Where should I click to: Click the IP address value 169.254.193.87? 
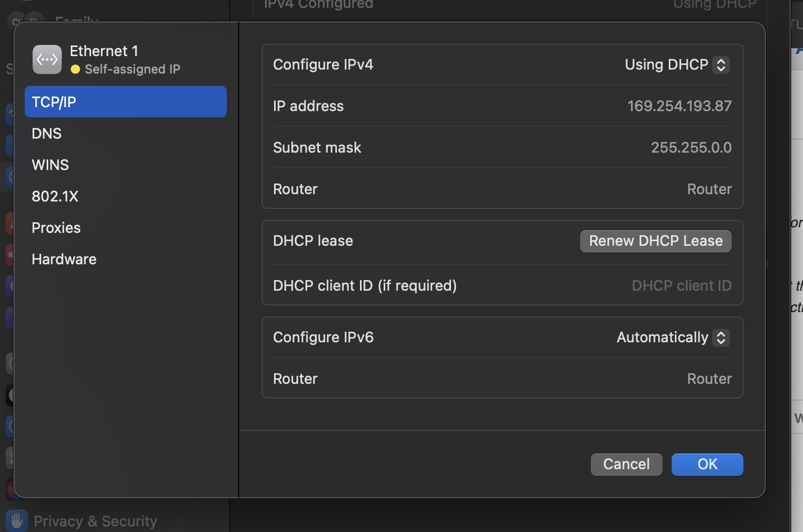tap(679, 106)
